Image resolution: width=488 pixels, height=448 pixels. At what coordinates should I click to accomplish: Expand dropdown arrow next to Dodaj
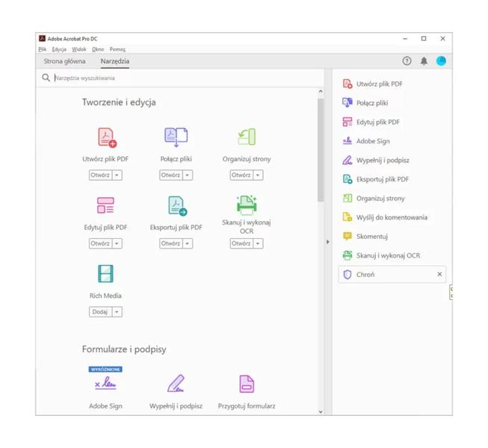coord(117,312)
